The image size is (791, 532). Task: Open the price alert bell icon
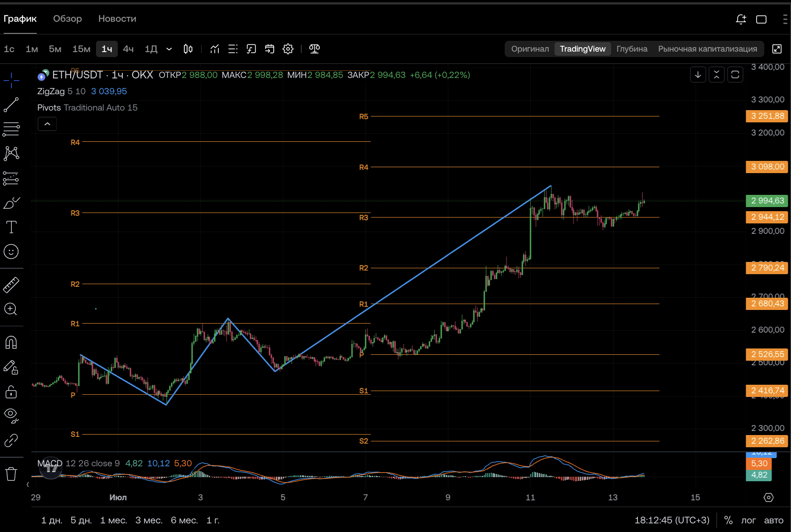[x=741, y=19]
